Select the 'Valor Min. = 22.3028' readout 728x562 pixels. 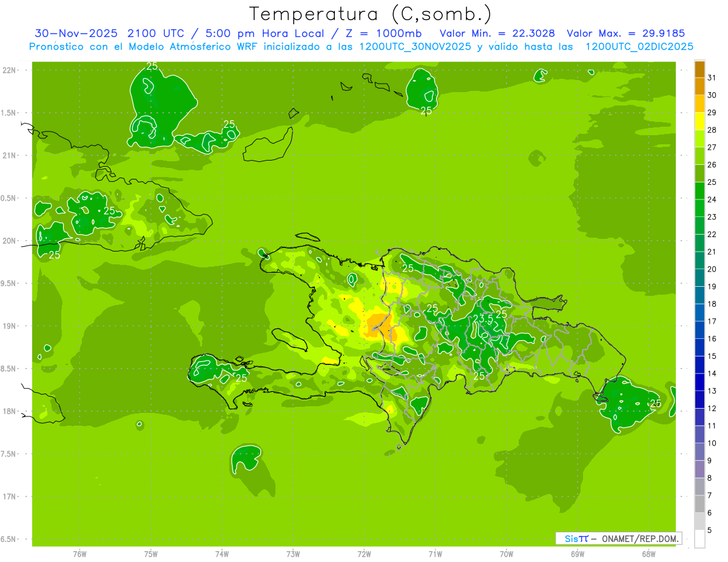(497, 33)
